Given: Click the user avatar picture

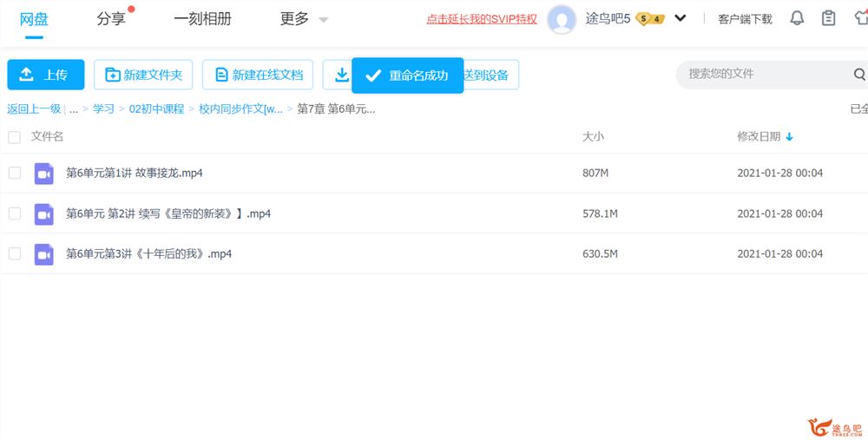Looking at the screenshot, I should pyautogui.click(x=562, y=19).
